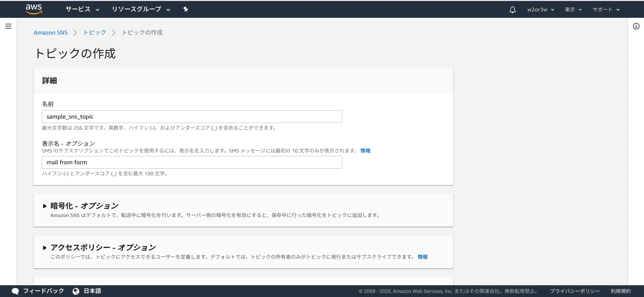Click the 名前 field label

(x=48, y=104)
